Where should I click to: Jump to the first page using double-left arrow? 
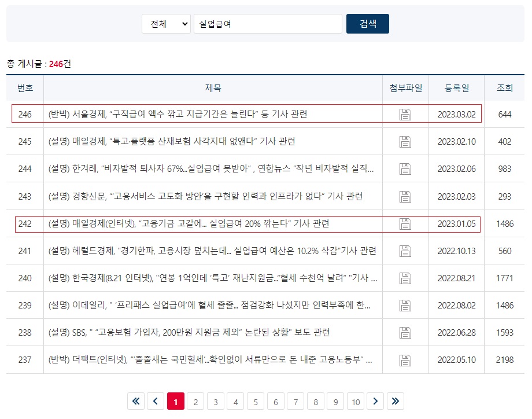136,401
